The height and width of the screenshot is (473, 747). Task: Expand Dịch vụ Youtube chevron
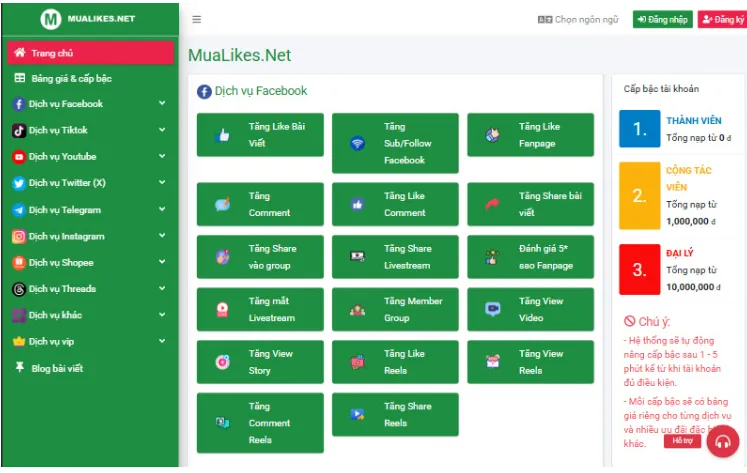pyautogui.click(x=162, y=156)
